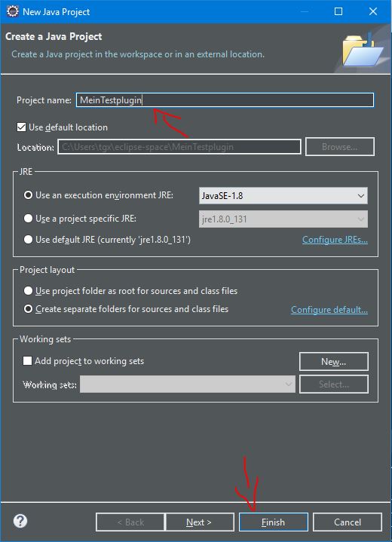The height and width of the screenshot is (542, 392).
Task: Open the Configure JREs link
Action: click(335, 240)
